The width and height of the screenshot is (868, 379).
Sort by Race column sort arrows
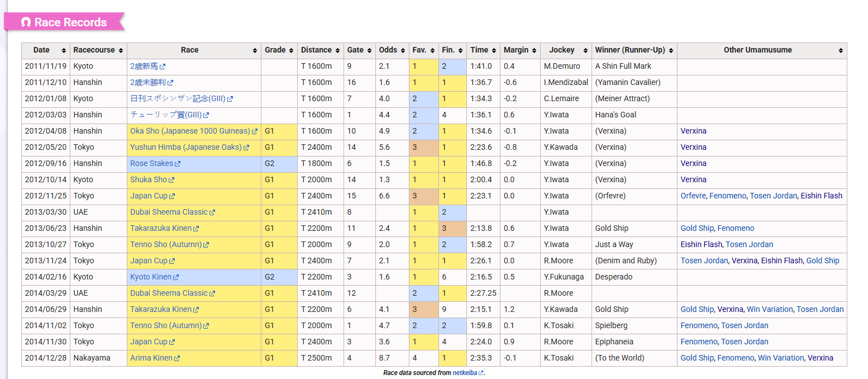[255, 50]
